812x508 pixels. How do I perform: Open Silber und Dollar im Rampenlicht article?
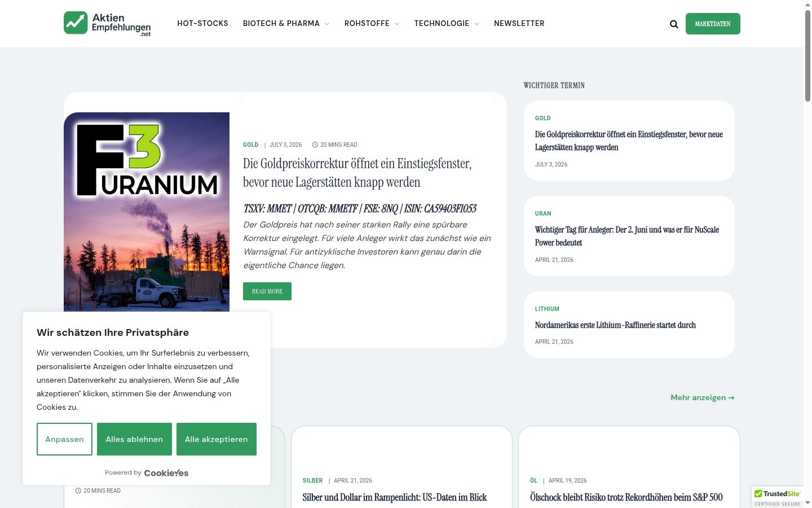(x=395, y=497)
